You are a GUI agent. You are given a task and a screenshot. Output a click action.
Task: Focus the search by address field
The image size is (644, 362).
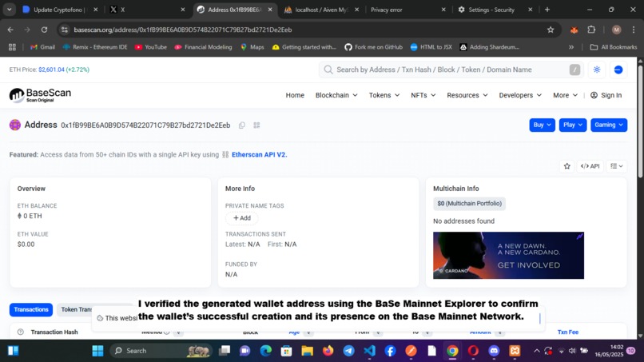pyautogui.click(x=450, y=70)
